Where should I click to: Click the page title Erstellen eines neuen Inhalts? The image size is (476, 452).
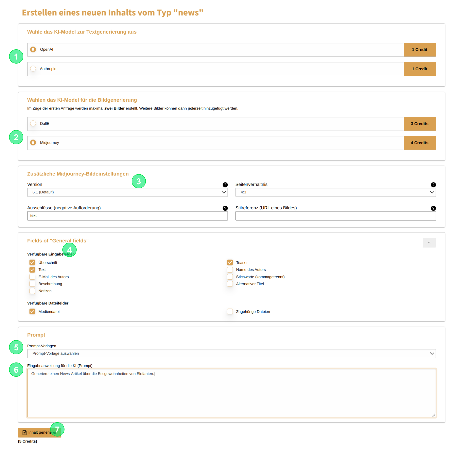(113, 13)
